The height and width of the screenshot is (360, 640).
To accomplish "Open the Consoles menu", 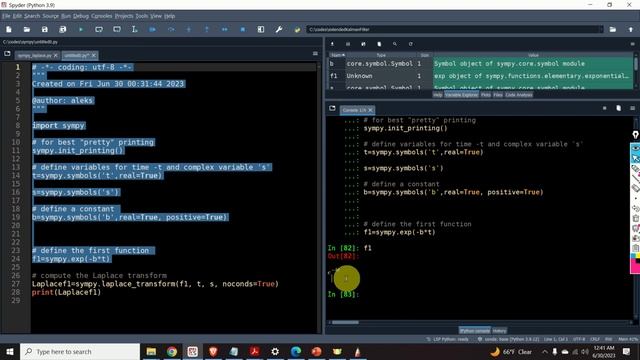I will tap(101, 16).
